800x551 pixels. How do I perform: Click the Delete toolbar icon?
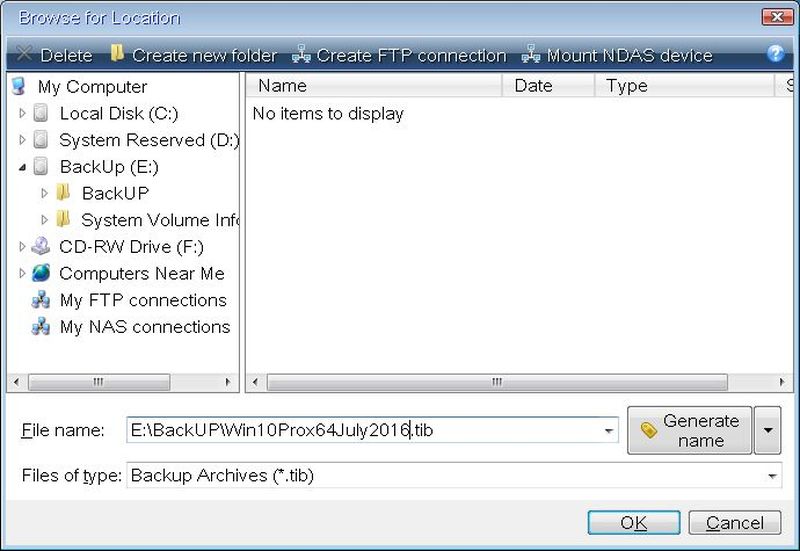[x=24, y=55]
